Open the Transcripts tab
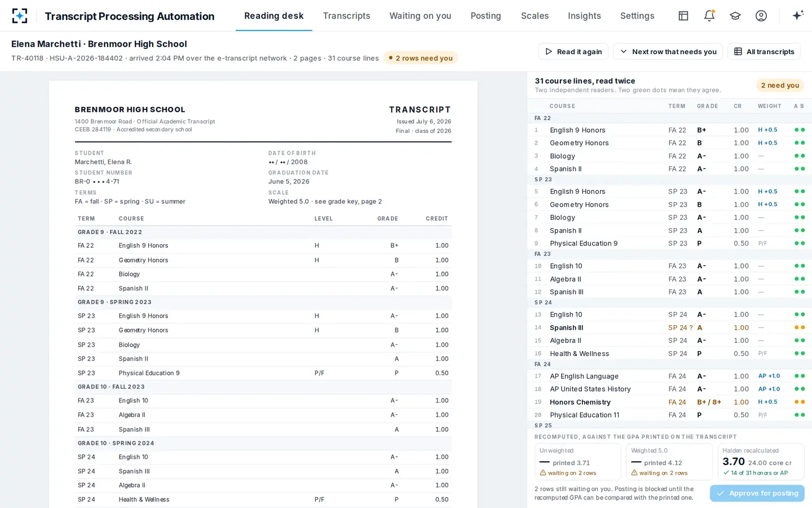This screenshot has width=812, height=508. pos(347,16)
